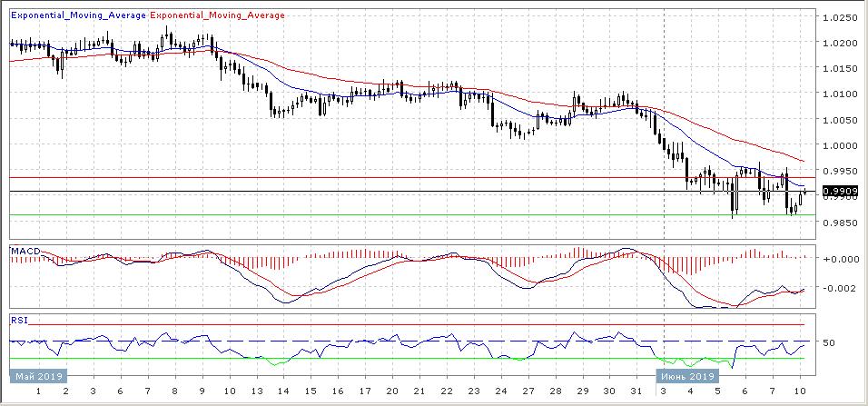Click the red Exponential_Moving_Average legend label
The height and width of the screenshot is (406, 868).
click(216, 15)
